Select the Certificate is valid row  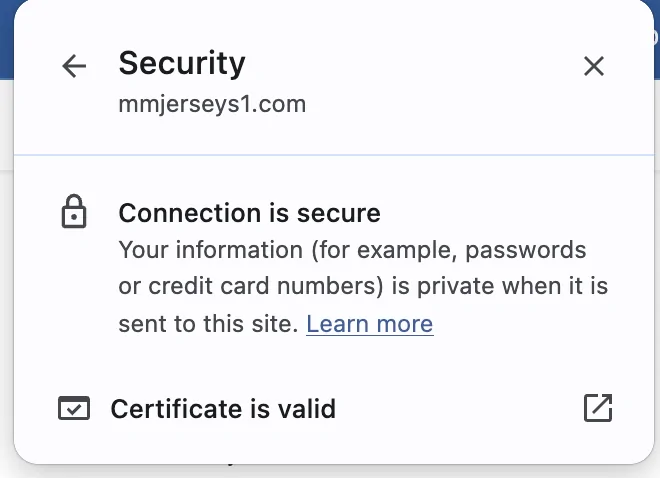point(335,408)
